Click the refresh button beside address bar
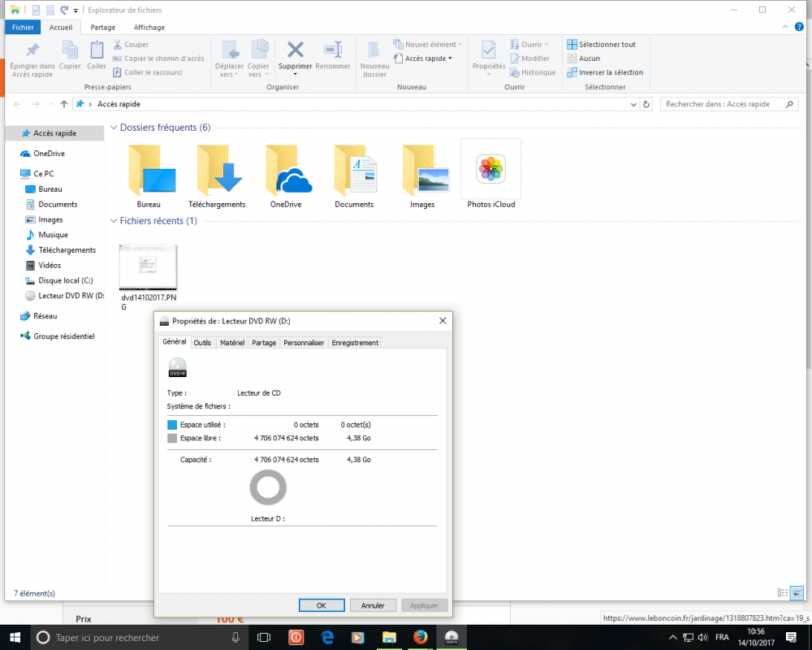 click(646, 104)
